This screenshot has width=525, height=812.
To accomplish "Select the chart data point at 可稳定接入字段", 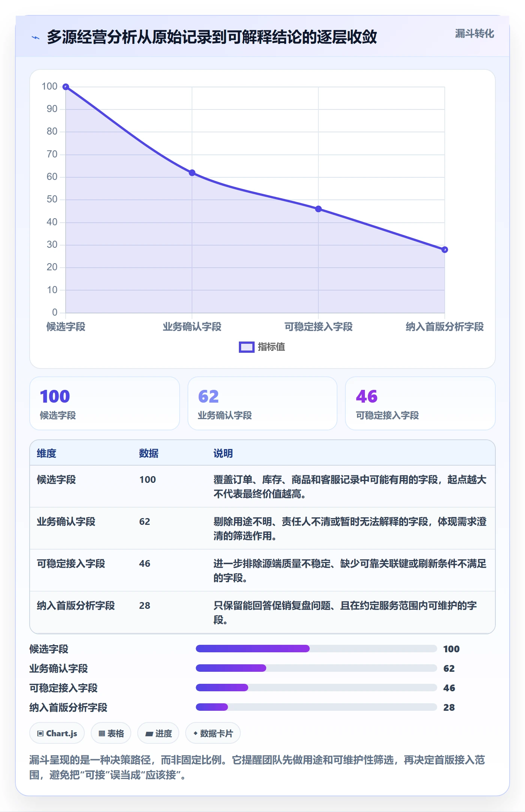I will 318,209.
